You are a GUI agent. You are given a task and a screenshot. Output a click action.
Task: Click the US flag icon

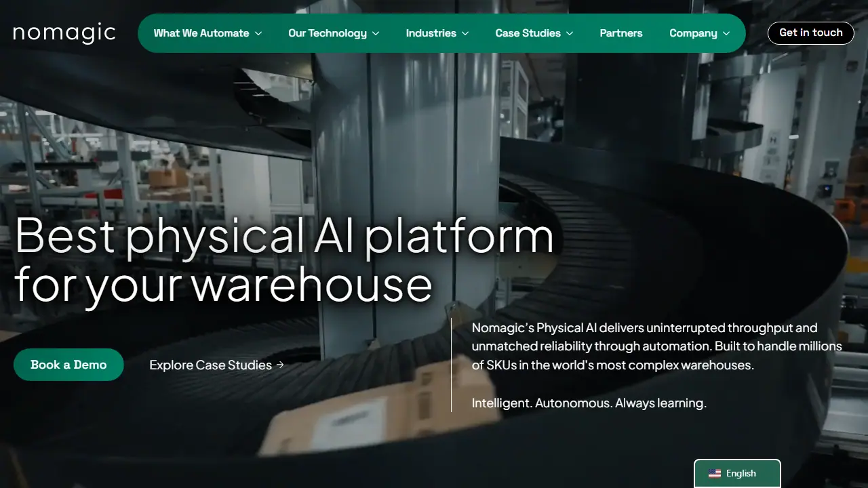click(x=715, y=474)
